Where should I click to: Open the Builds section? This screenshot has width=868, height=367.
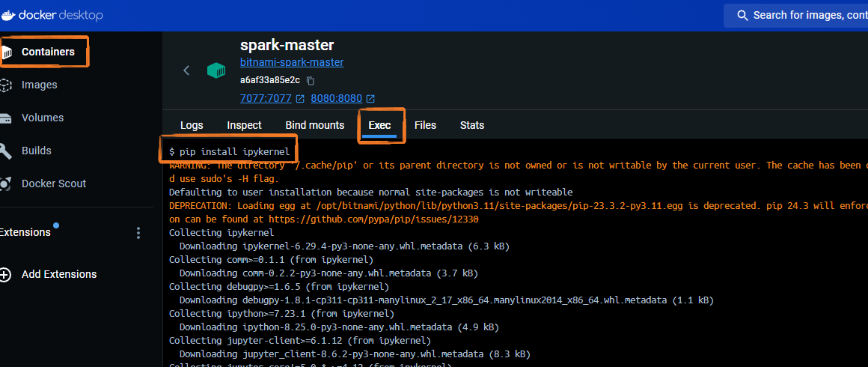[x=37, y=151]
